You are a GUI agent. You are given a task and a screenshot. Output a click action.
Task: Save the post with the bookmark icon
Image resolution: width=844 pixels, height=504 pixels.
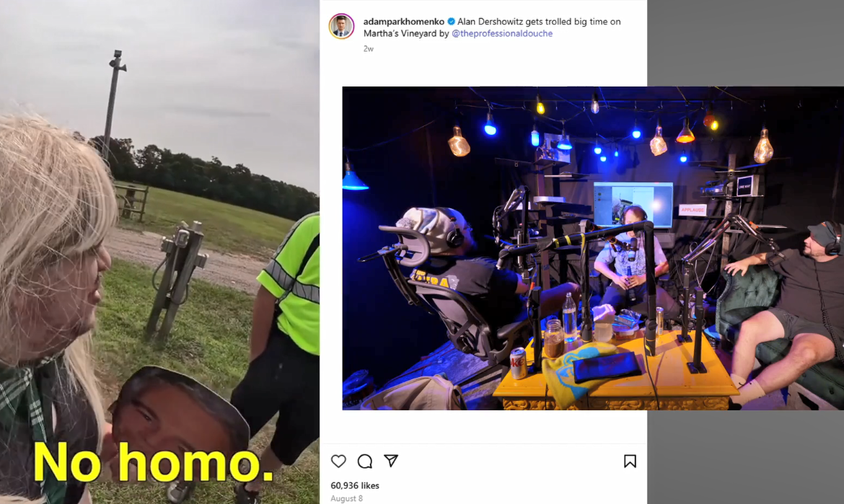pyautogui.click(x=630, y=461)
